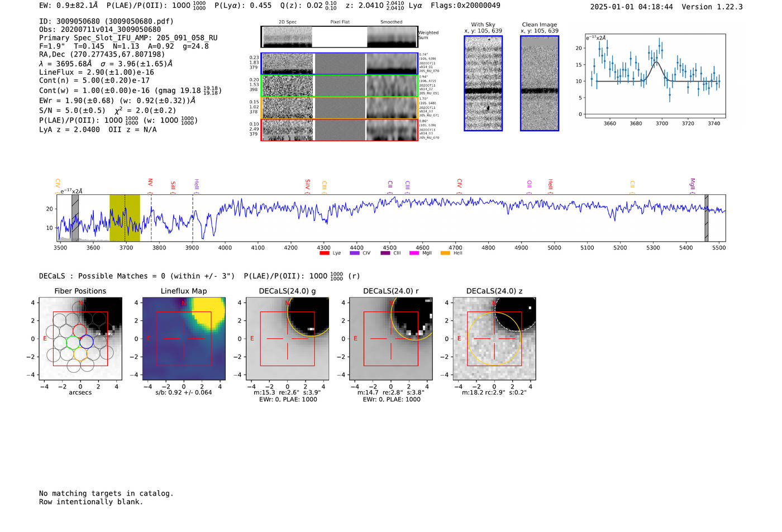The height and width of the screenshot is (532, 782).
Task: Click the Weighted Sum 2D spectrum row
Action: [339, 37]
